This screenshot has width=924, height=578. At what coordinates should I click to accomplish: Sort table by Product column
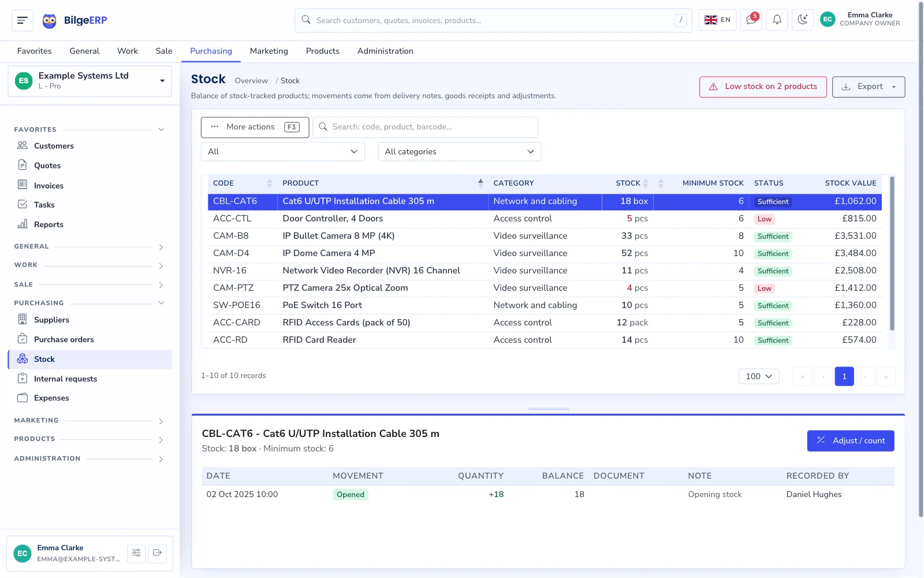pyautogui.click(x=382, y=183)
